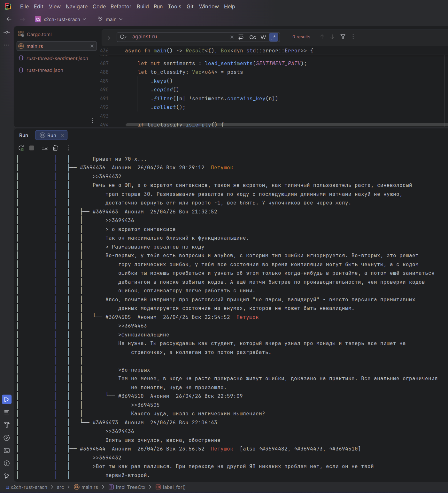Open the Code menu

[x=99, y=6]
